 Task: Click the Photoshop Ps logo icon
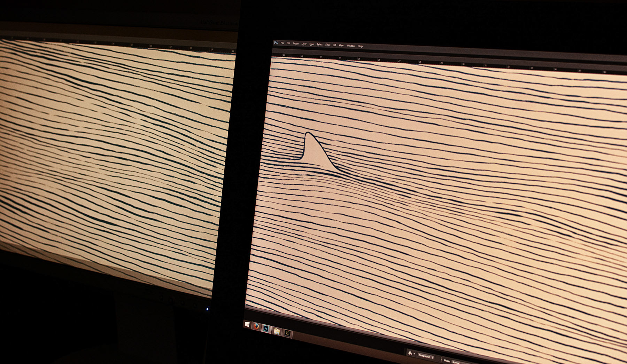click(x=276, y=42)
